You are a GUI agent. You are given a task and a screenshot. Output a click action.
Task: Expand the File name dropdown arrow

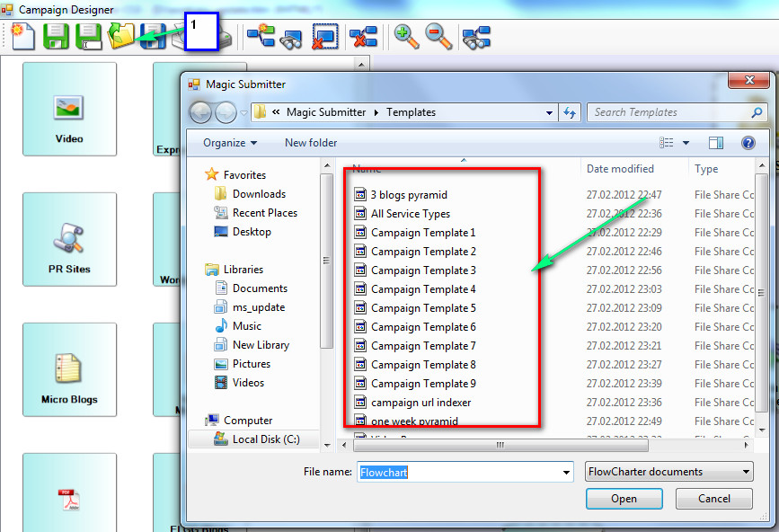(x=566, y=472)
